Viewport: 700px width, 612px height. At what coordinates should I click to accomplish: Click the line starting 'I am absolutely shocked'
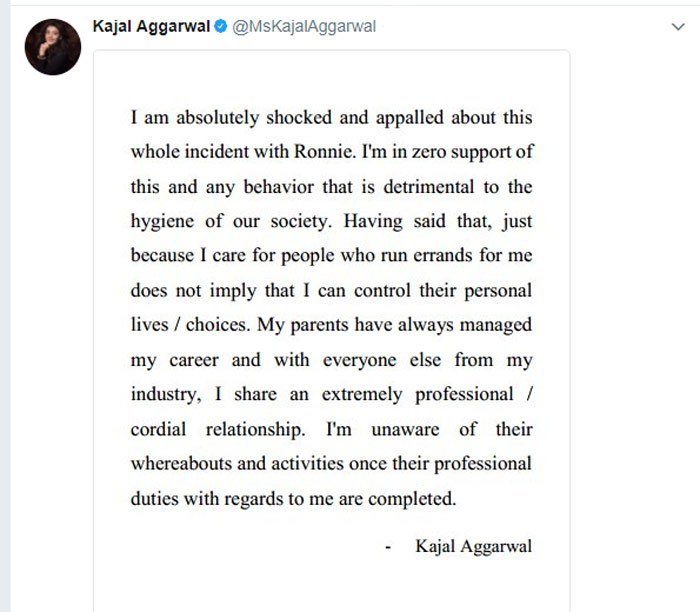(331, 117)
